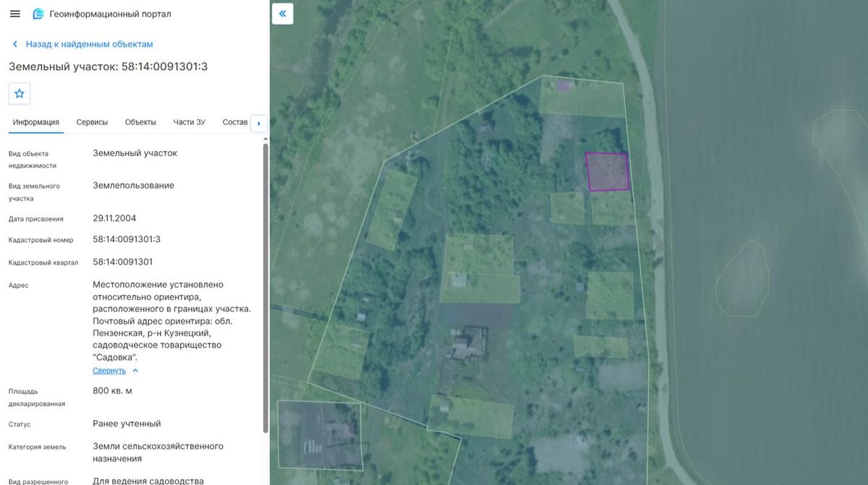The width and height of the screenshot is (868, 485).
Task: Click the label Дата присвоения
Action: (x=36, y=219)
